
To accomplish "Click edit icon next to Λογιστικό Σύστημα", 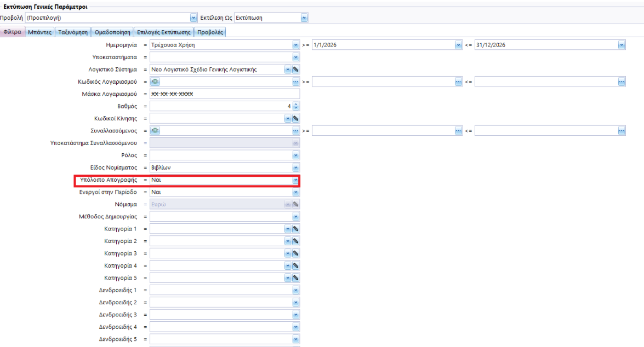I will 295,70.
